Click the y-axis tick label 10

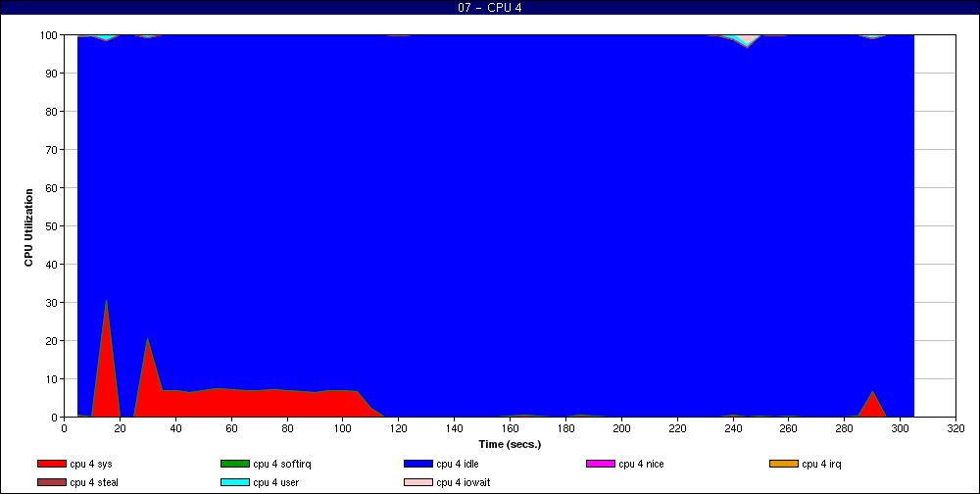tap(53, 379)
